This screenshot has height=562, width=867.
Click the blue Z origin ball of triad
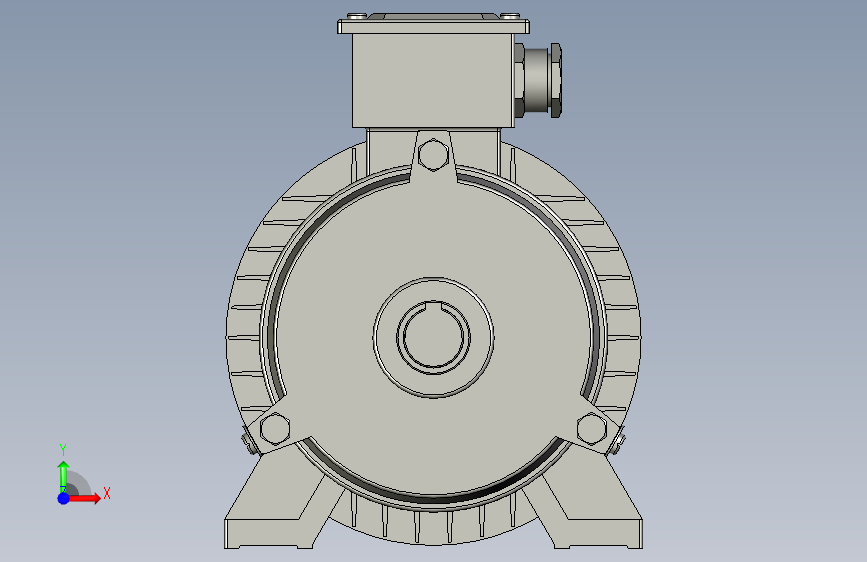pos(63,498)
